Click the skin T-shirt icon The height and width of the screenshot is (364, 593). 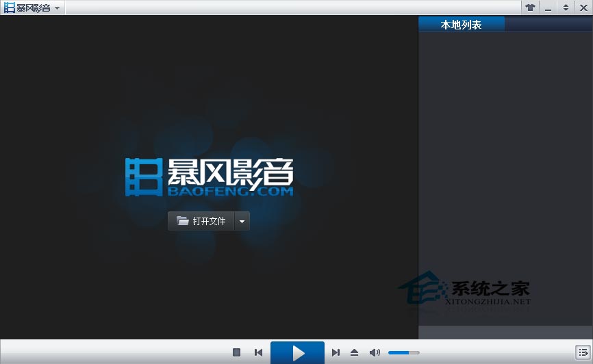click(530, 8)
